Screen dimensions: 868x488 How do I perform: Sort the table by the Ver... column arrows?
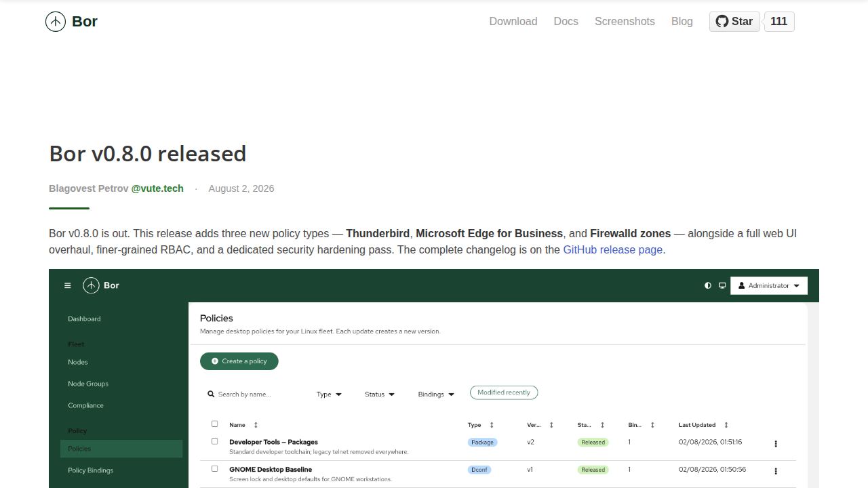pyautogui.click(x=551, y=425)
